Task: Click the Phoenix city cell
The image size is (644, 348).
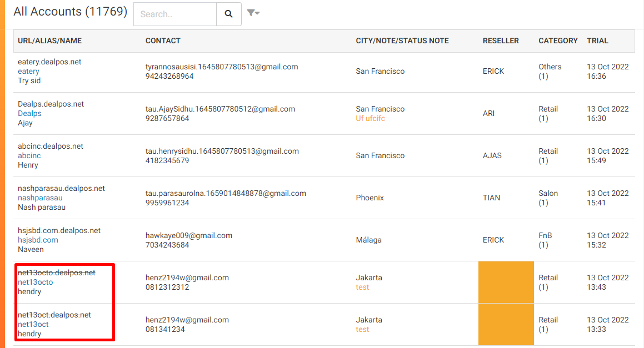Action: click(x=370, y=198)
